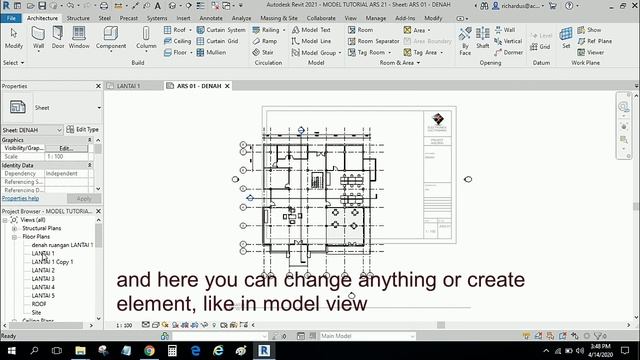Add a Room Separator
Image resolution: width=640 pixels, height=360 pixels.
(x=373, y=41)
